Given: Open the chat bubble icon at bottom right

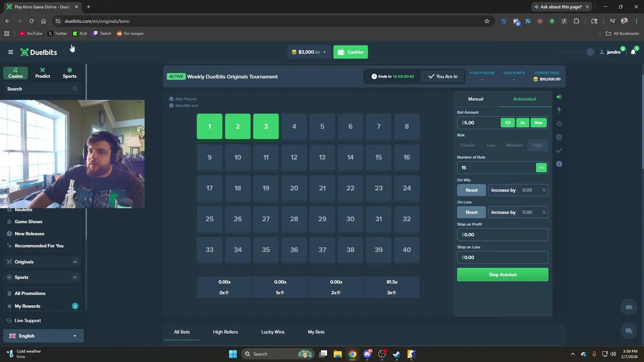Looking at the screenshot, I should (628, 331).
